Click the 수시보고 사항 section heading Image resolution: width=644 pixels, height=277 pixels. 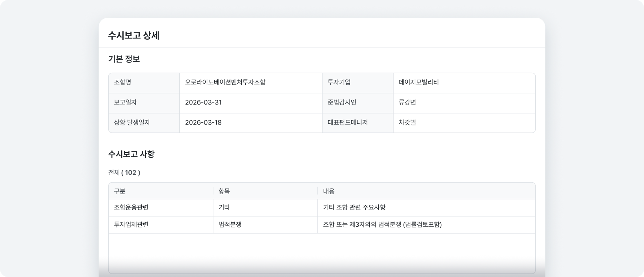[131, 154]
